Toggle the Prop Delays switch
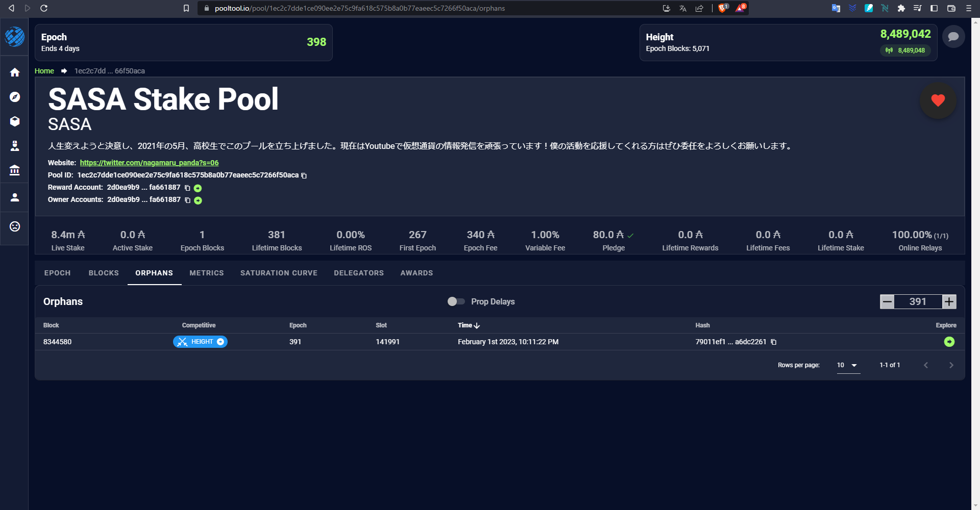Viewport: 980px width, 510px height. [455, 301]
